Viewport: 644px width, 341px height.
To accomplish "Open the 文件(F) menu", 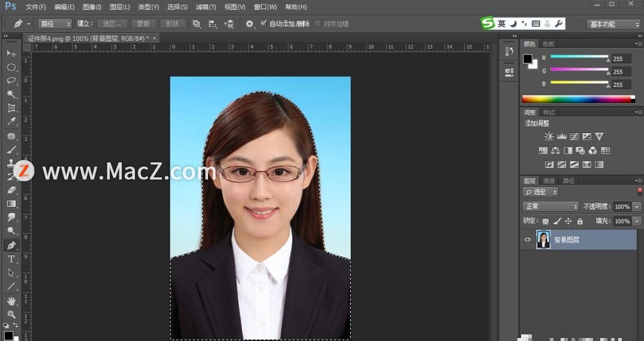I will tap(36, 7).
